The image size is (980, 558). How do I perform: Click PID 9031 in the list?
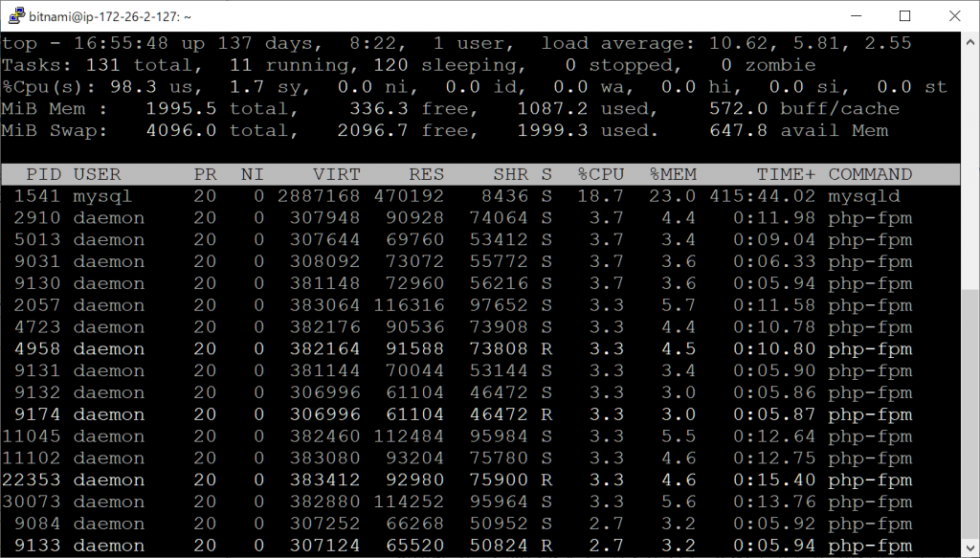click(x=37, y=262)
